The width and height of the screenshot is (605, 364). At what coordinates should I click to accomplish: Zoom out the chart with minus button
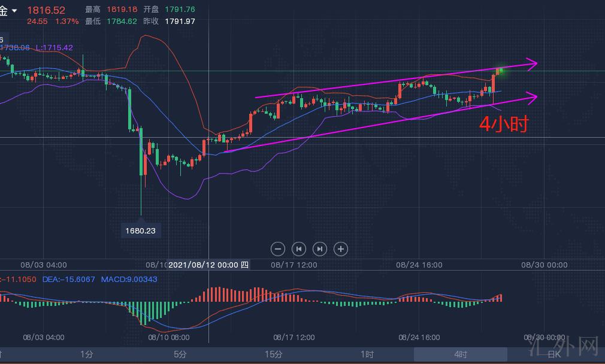277,248
